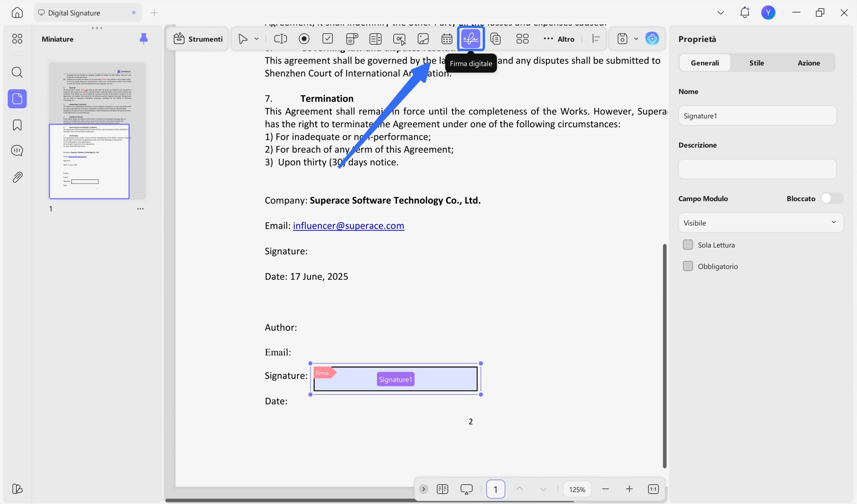Go to the previous page arrow

519,489
